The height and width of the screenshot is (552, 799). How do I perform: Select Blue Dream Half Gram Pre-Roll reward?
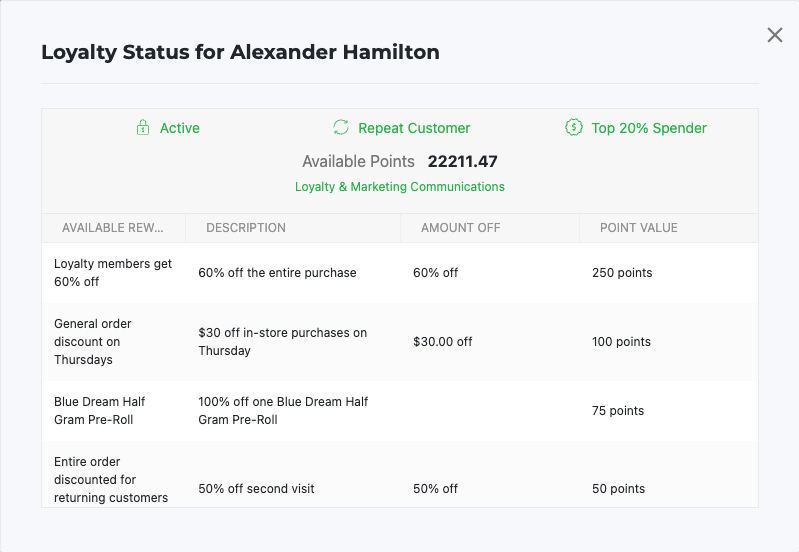coord(400,411)
